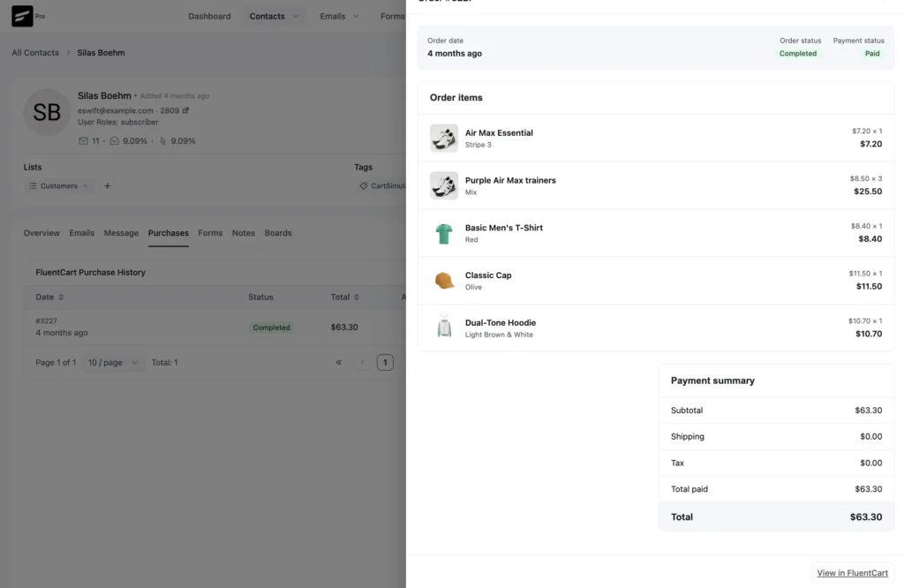
Task: Click the $63.30 total in purchase row
Action: (x=344, y=327)
